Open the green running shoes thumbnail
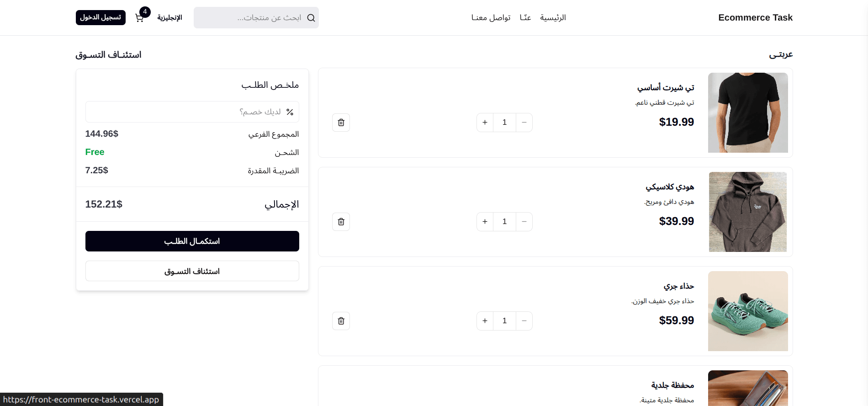This screenshot has height=406, width=868. click(748, 311)
